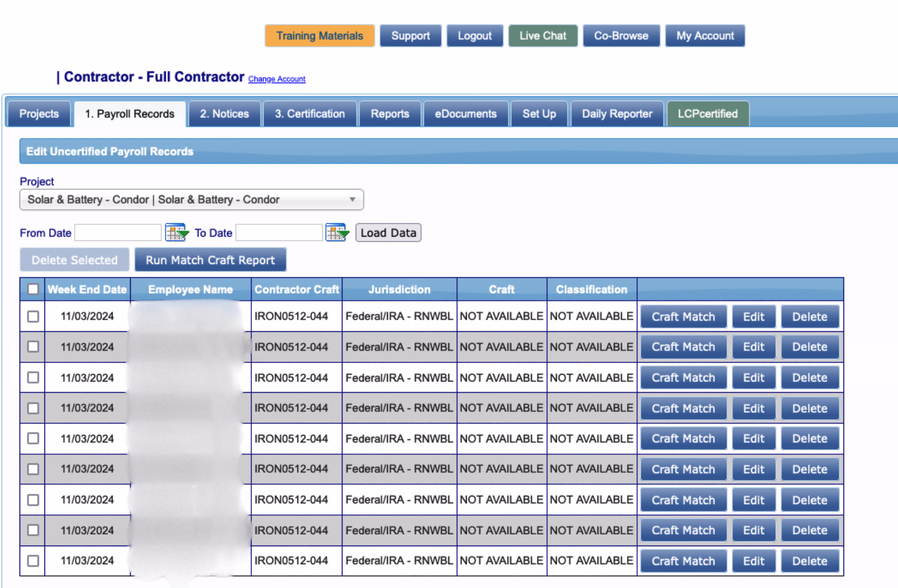The image size is (898, 588).
Task: Click the Jurisdiction column header
Action: click(400, 290)
